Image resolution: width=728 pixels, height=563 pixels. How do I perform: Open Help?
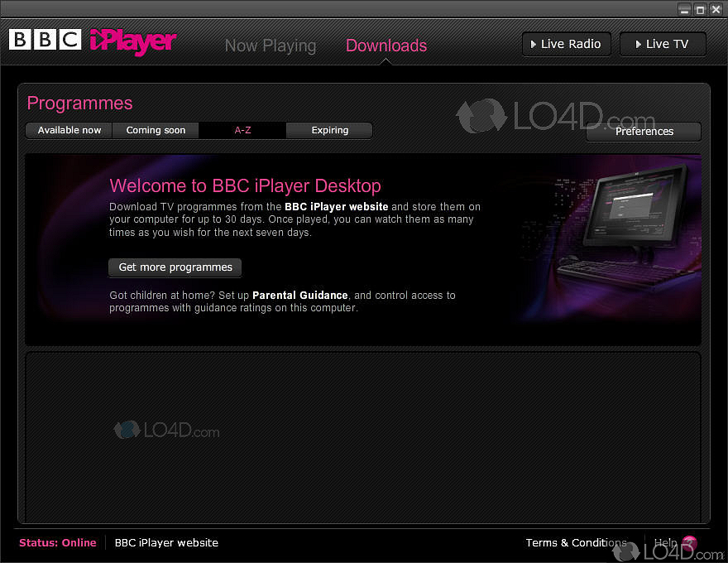coord(665,542)
